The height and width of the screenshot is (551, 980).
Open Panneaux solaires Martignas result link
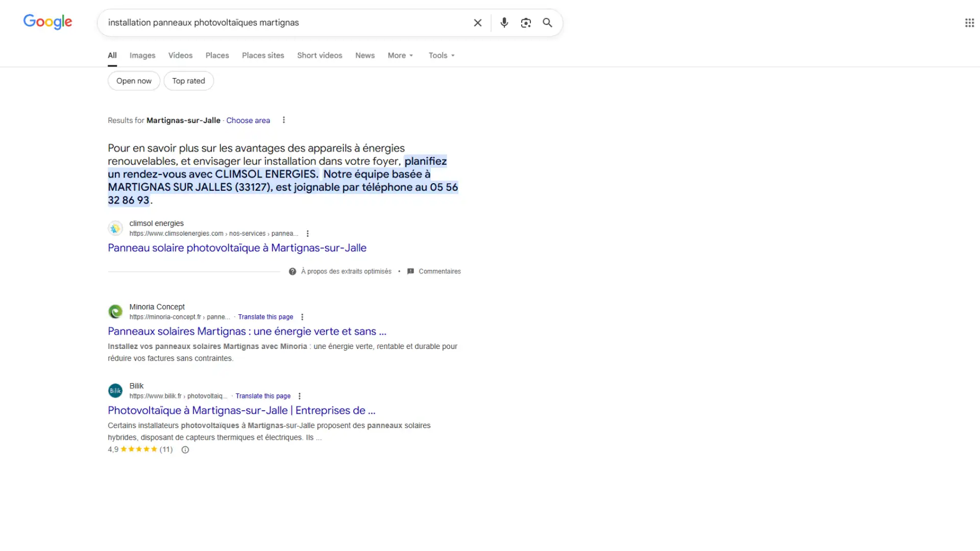[x=247, y=332]
